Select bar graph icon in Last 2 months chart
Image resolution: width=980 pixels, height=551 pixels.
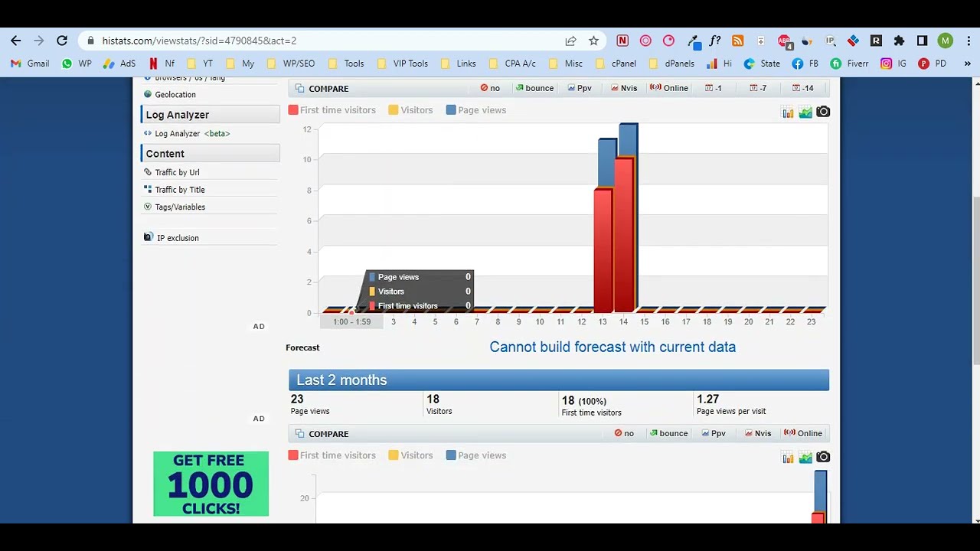[788, 458]
